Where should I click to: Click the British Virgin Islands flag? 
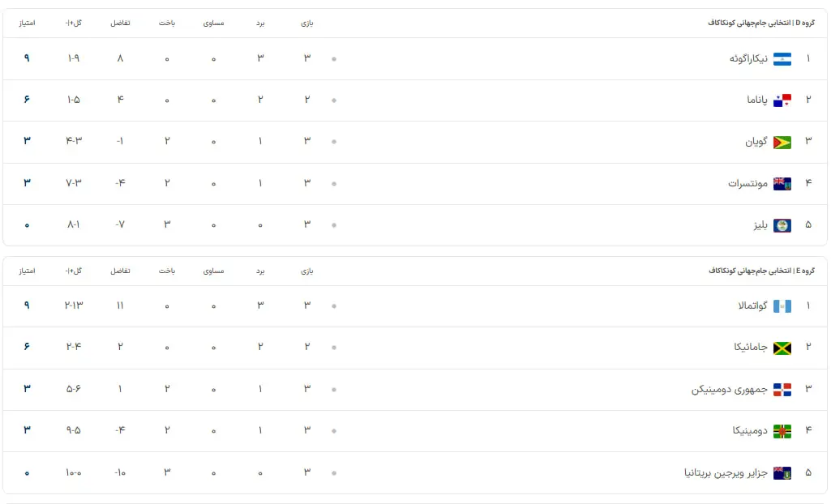pyautogui.click(x=782, y=472)
